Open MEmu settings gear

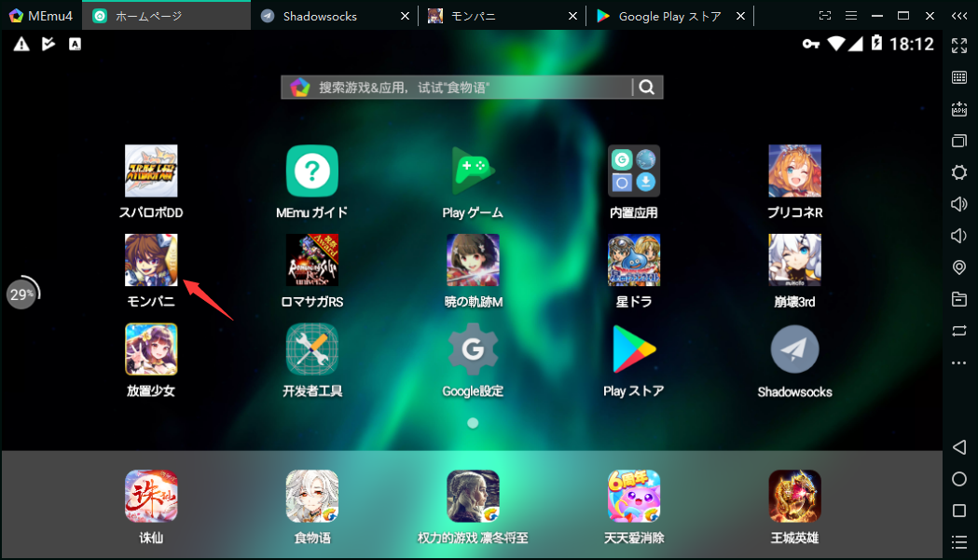(959, 172)
